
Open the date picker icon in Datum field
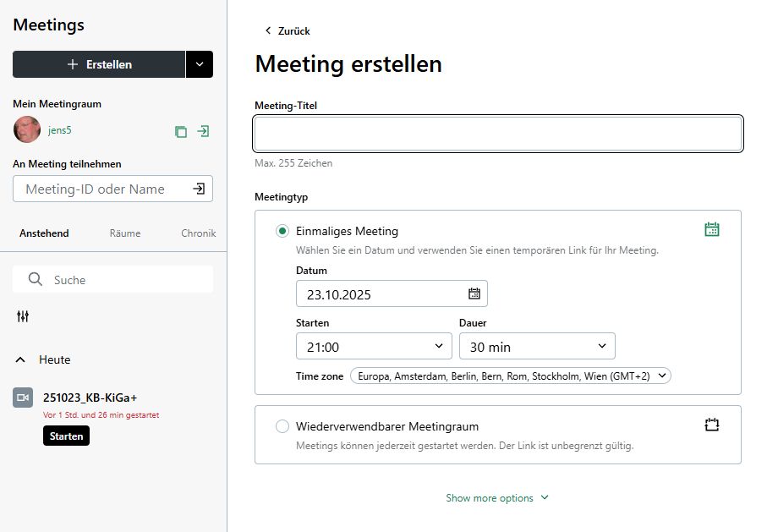coord(475,293)
